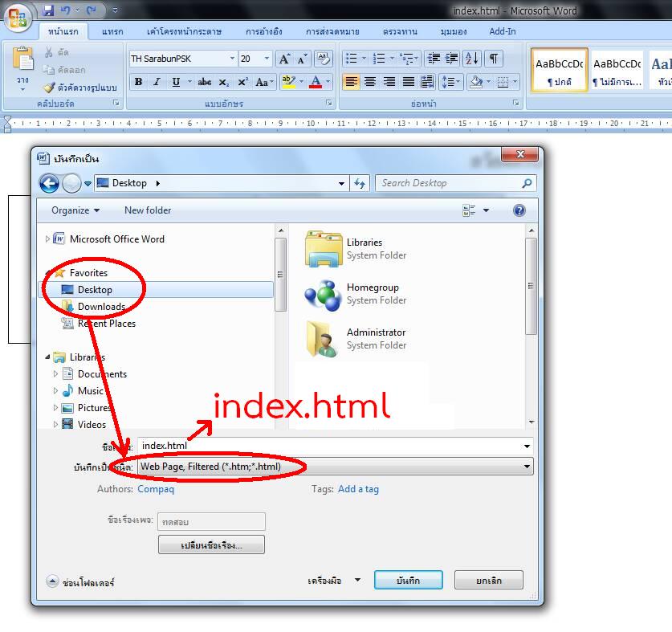Click the refresh icon beside the address bar
Image resolution: width=672 pixels, height=632 pixels.
[x=360, y=183]
